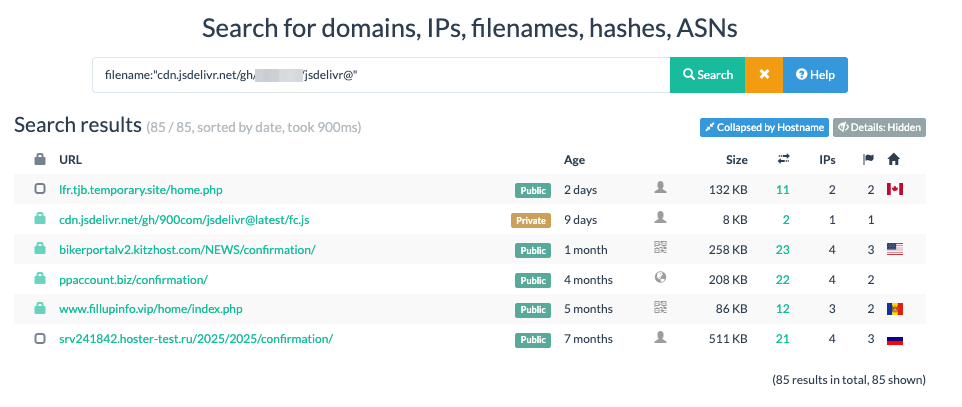962x407 pixels.
Task: Click the globe icon in the 4 months row
Action: (660, 277)
